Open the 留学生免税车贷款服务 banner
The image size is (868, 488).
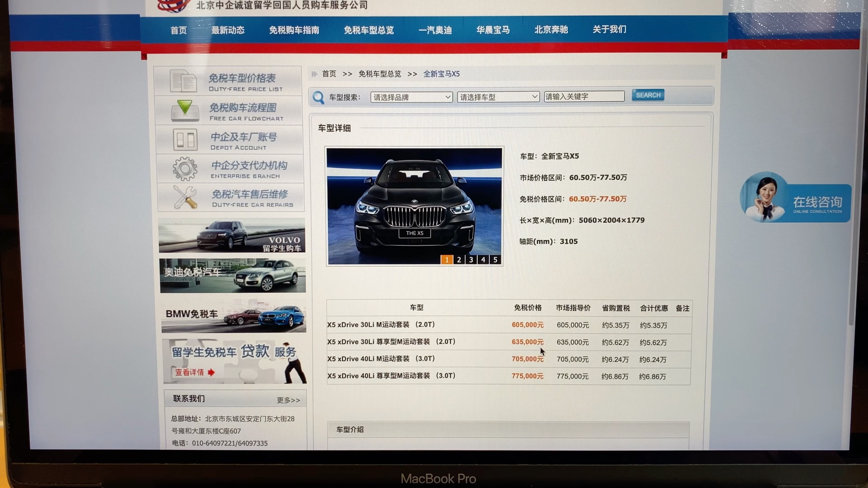(x=235, y=361)
